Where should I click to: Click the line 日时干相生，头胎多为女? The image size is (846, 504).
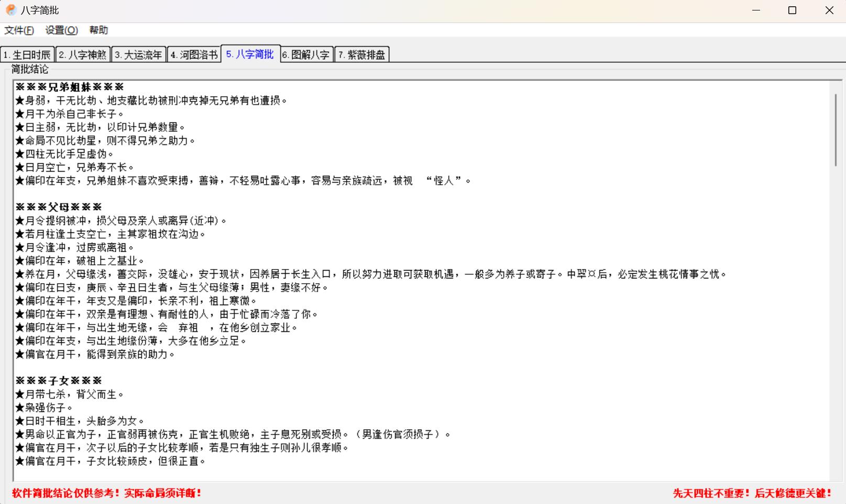[x=80, y=421]
